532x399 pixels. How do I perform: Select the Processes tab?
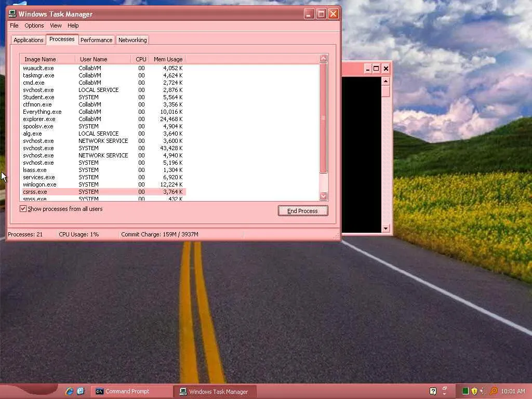coord(62,39)
